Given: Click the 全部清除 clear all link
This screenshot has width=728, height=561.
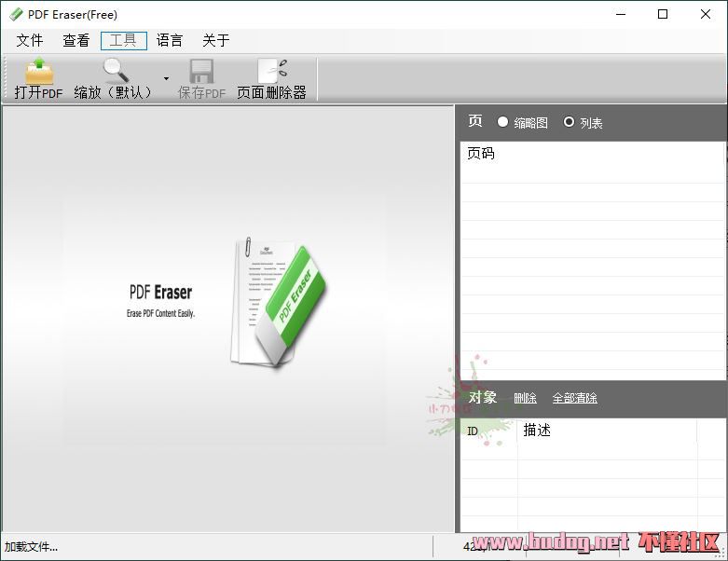Looking at the screenshot, I should tap(575, 398).
